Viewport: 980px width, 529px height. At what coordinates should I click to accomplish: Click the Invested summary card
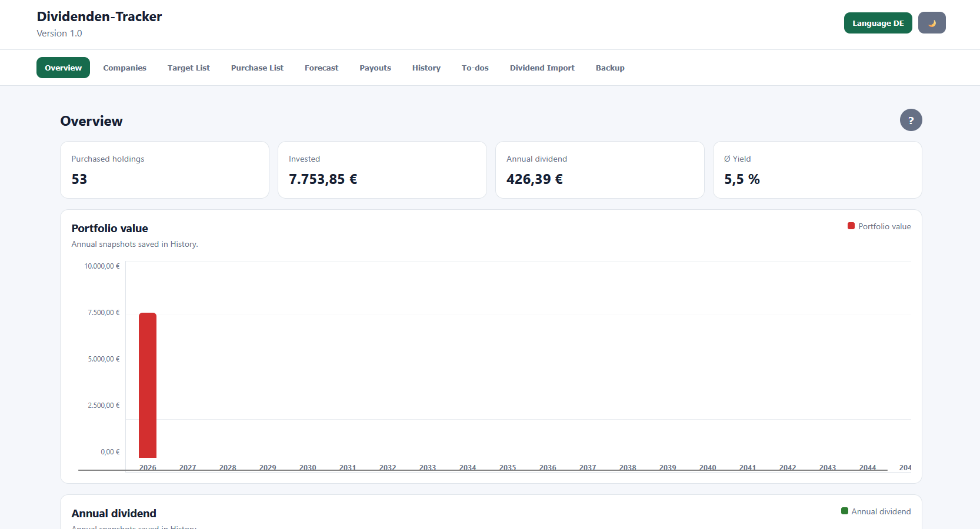[382, 170]
